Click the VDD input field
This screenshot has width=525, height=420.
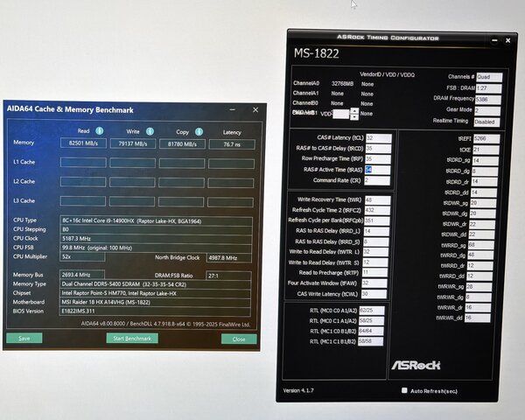click(x=341, y=114)
